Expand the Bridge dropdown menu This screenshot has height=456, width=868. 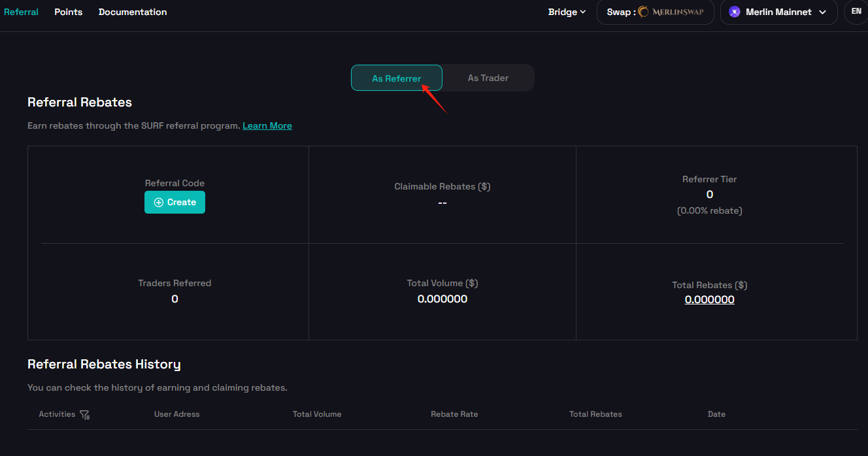click(x=567, y=12)
